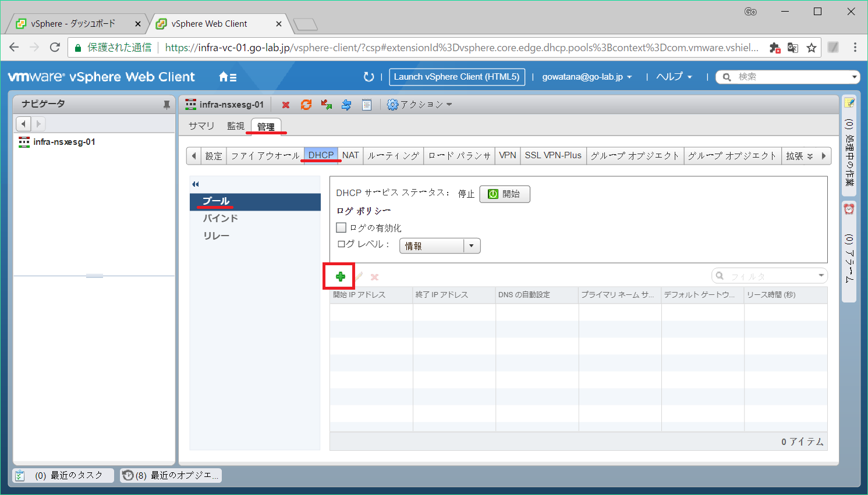868x495 pixels.
Task: Open the NAT sub-tab
Action: (350, 155)
